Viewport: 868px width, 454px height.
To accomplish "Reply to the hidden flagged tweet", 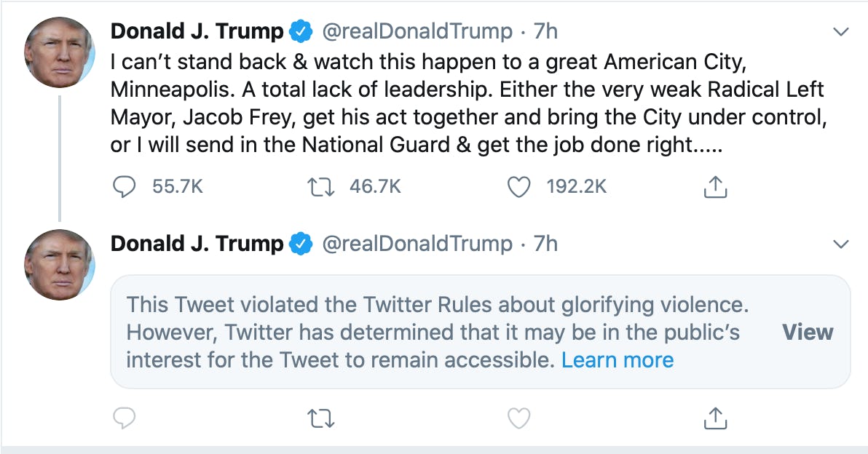I will [125, 418].
